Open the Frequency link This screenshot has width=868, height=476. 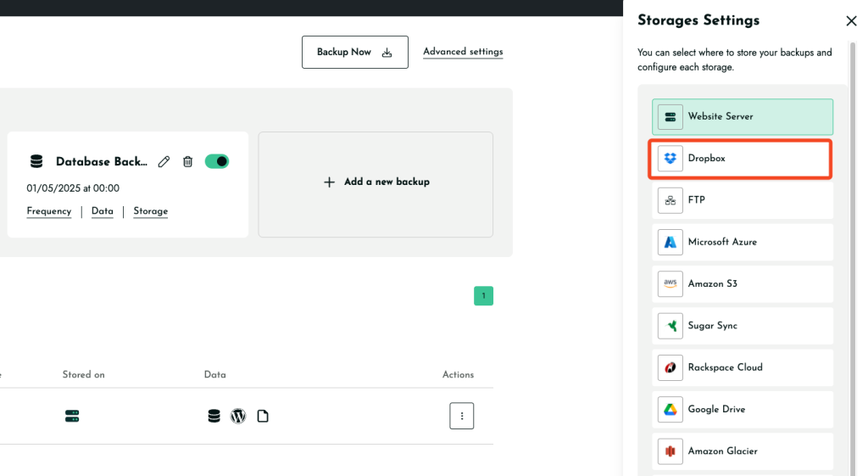[48, 211]
